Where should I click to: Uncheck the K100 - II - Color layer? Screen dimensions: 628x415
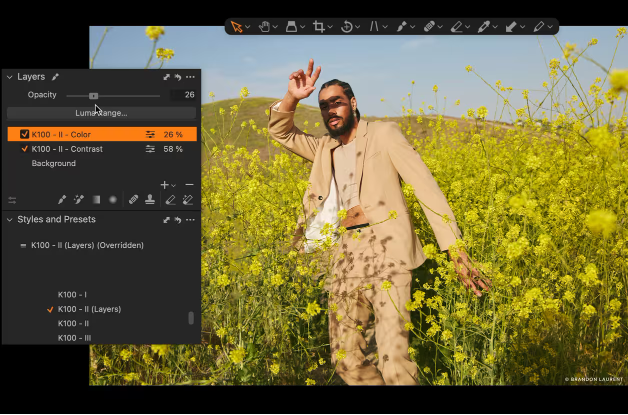click(x=25, y=134)
